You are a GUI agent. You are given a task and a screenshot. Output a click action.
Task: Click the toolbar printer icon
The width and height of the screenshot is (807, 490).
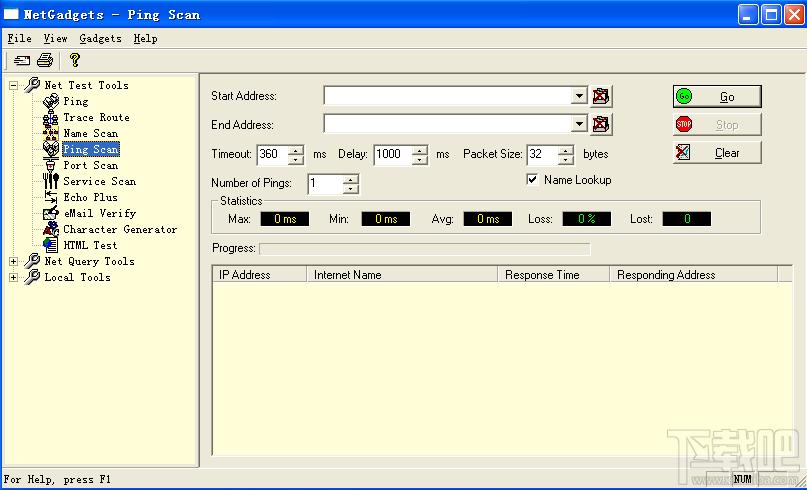(45, 60)
